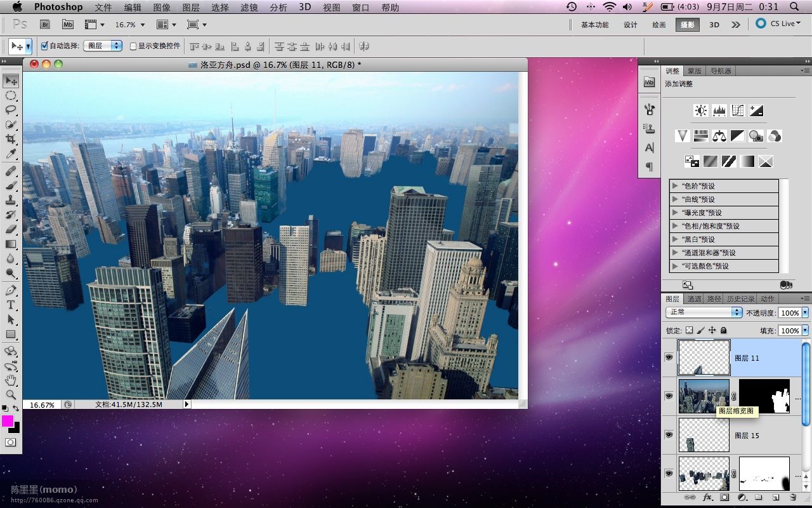The image size is (812, 508).
Task: Select the Eraser tool
Action: (x=11, y=229)
